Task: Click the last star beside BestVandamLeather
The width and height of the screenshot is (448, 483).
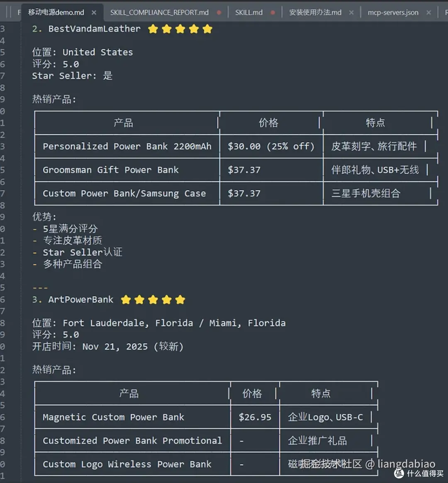Action: click(207, 29)
